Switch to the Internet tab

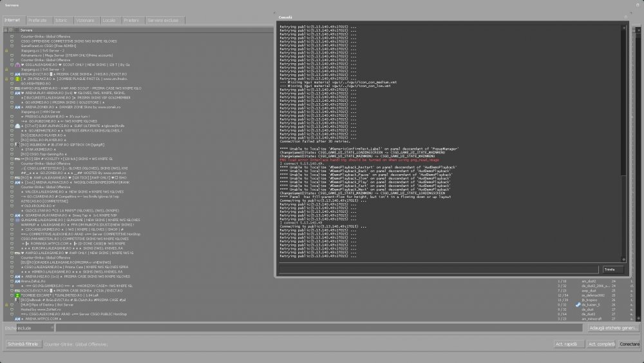coord(13,20)
